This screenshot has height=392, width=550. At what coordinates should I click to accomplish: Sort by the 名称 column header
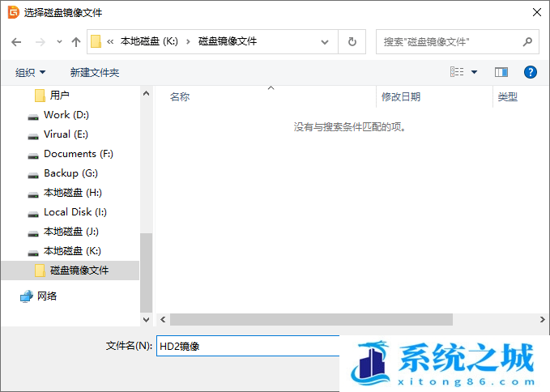[x=180, y=96]
